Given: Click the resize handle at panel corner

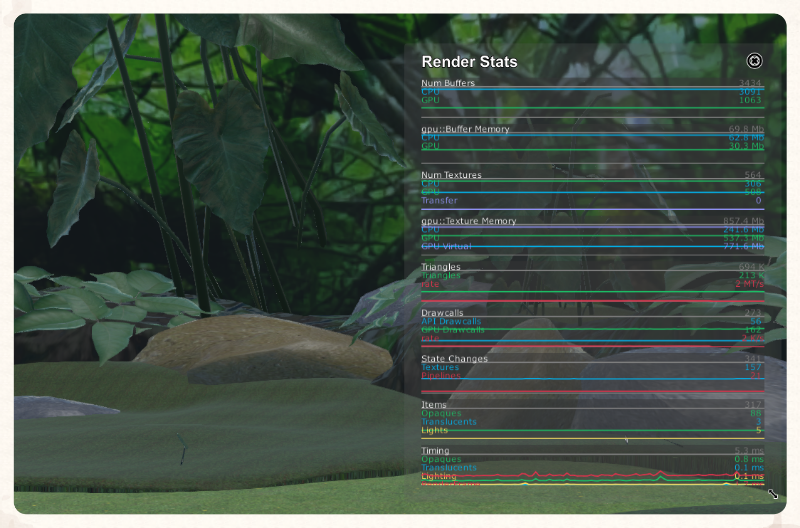Looking at the screenshot, I should point(773,494).
